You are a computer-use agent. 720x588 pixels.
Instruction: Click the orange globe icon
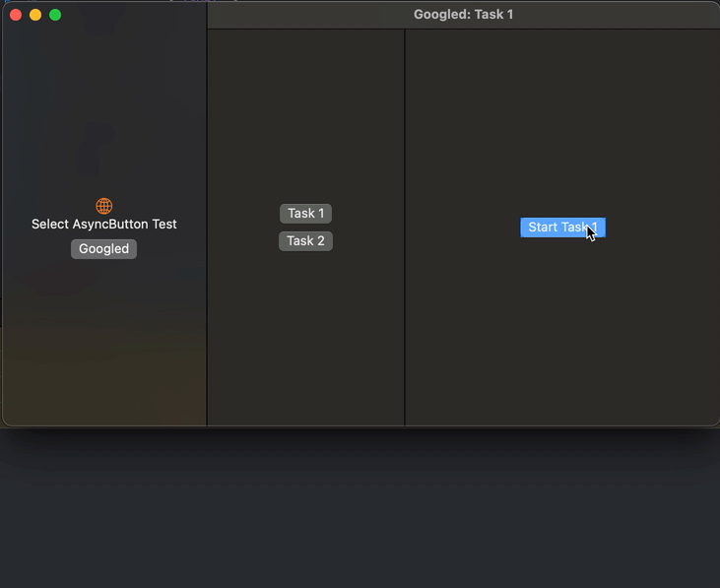[x=104, y=206]
